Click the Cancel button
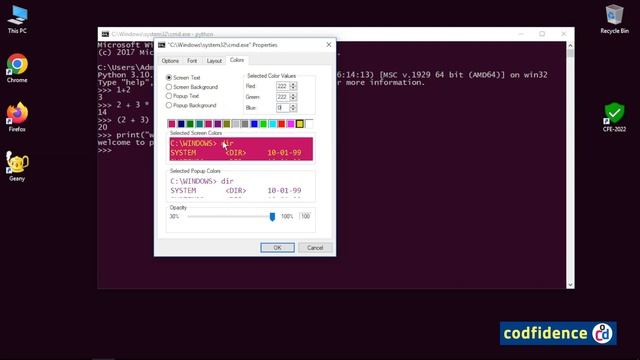This screenshot has width=640, height=360. [315, 248]
